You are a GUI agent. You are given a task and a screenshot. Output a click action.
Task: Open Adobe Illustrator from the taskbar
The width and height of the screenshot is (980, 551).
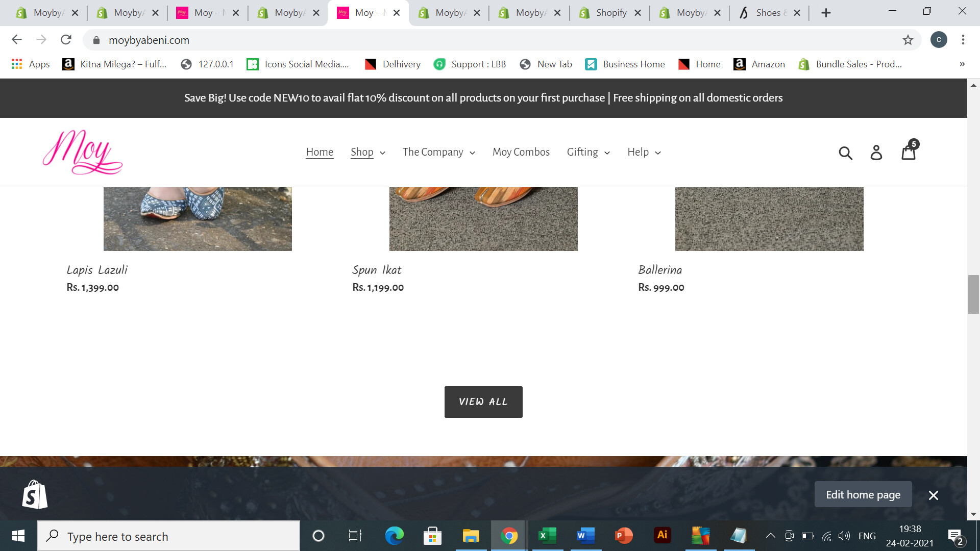coord(662,535)
